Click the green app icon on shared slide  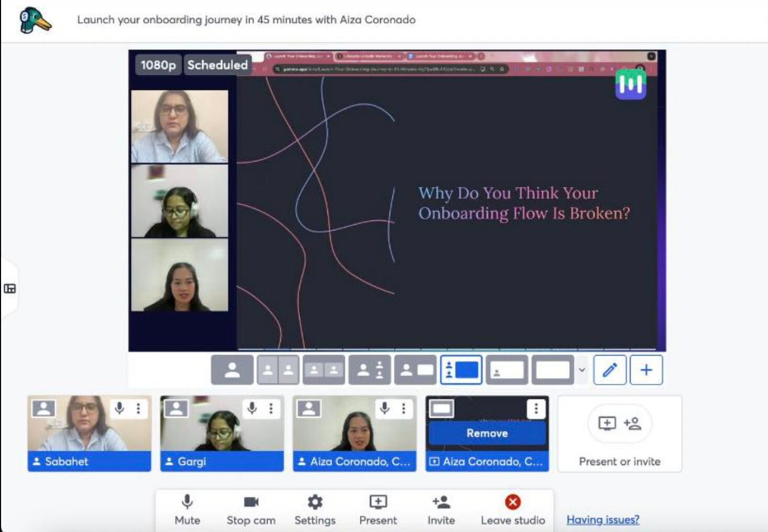click(631, 84)
